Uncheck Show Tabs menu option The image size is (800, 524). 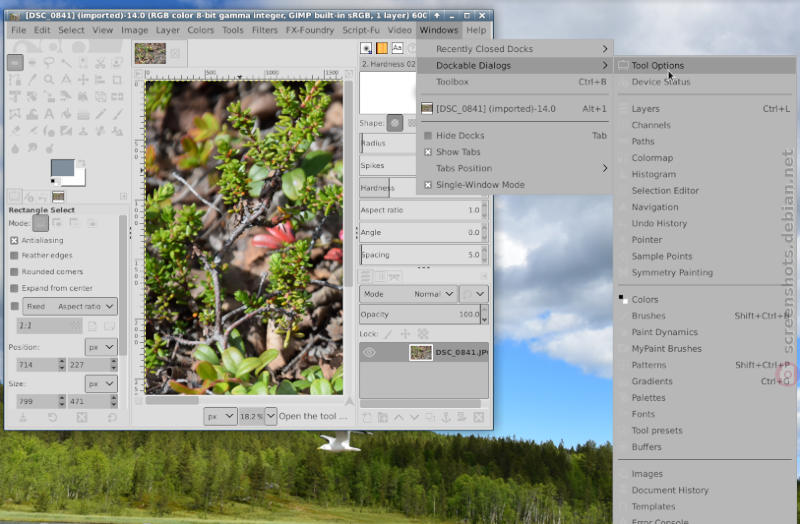[x=514, y=152]
